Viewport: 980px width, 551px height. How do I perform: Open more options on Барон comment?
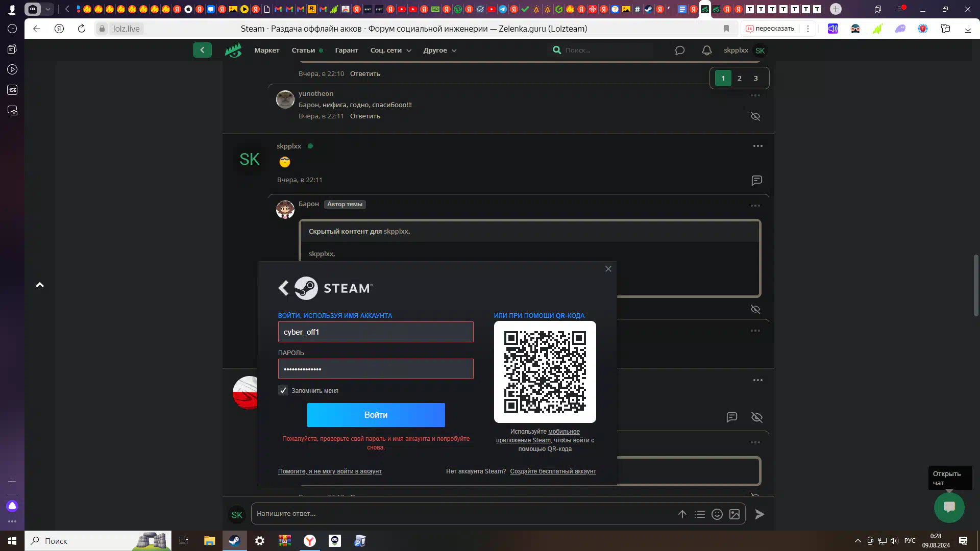click(755, 206)
